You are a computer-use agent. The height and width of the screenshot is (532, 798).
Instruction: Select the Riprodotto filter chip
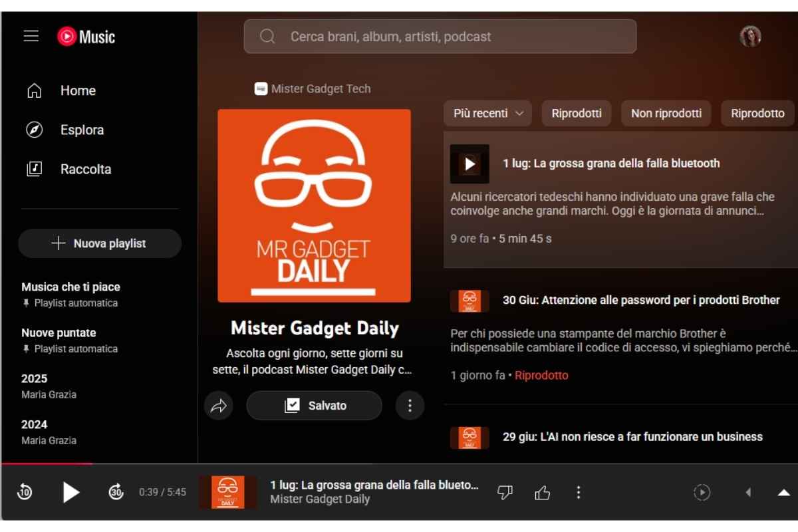[758, 113]
